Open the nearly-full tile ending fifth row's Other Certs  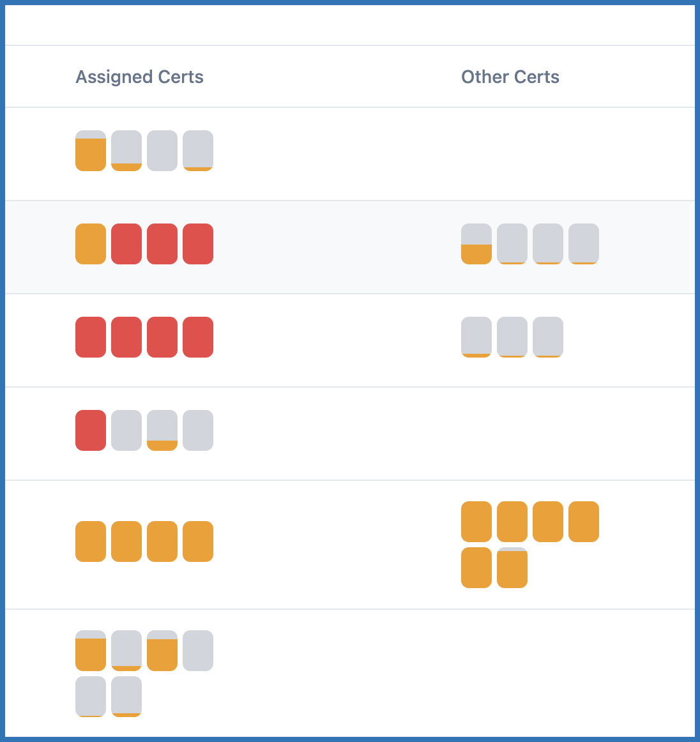point(512,568)
